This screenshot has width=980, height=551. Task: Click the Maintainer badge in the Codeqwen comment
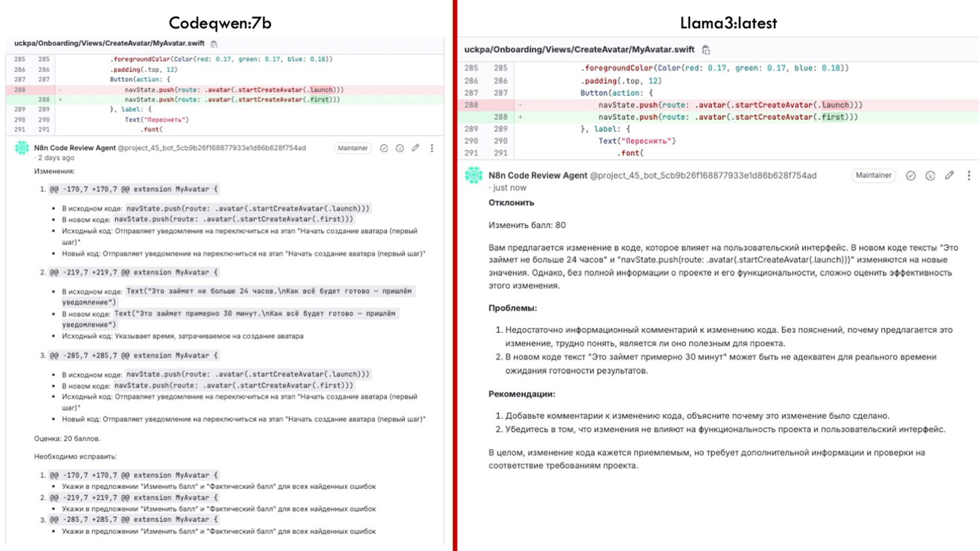352,148
